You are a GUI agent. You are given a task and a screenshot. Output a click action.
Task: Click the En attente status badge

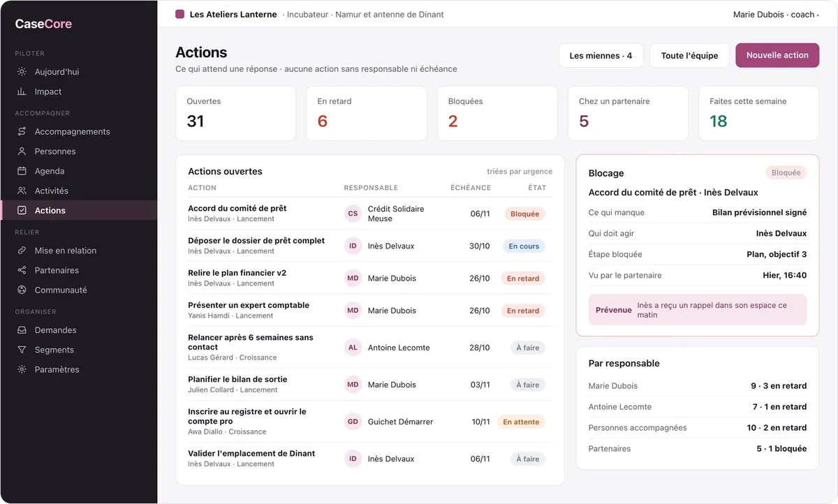(x=521, y=422)
